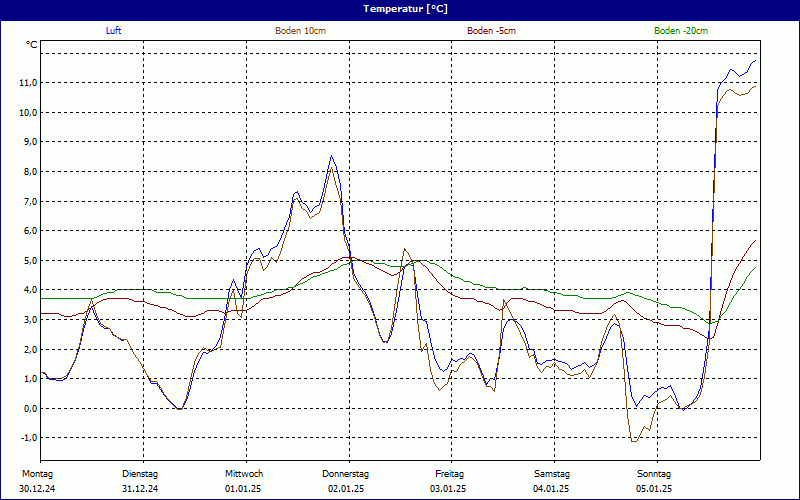Screen dimensions: 800x500
Task: Click the date 03.01.25
Action: coord(448,489)
